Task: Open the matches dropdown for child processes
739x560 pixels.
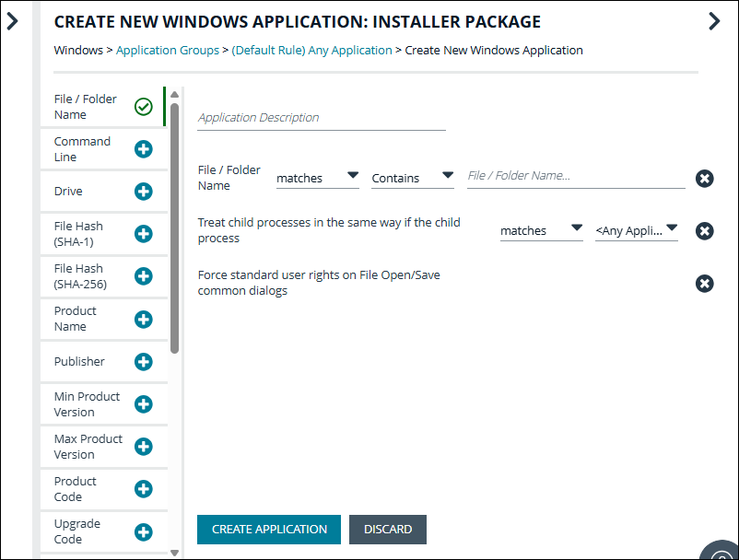Action: click(541, 231)
